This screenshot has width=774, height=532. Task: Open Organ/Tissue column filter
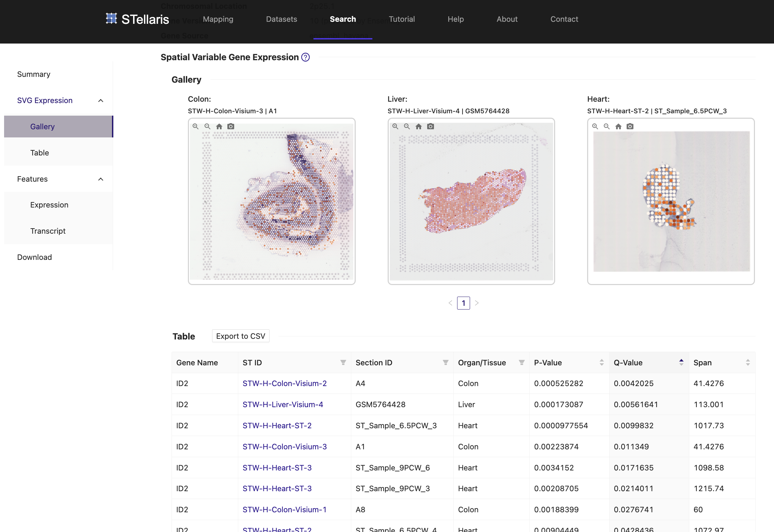click(521, 363)
